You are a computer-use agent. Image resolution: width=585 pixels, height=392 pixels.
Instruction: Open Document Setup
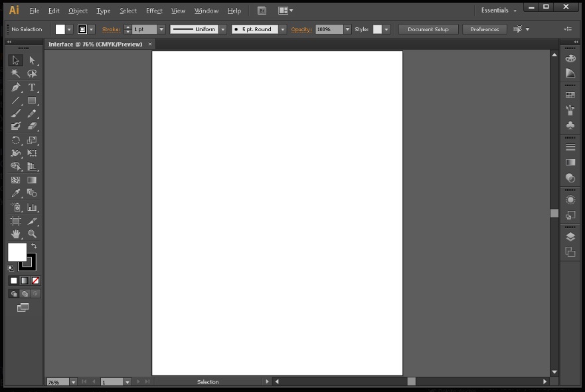click(x=428, y=29)
